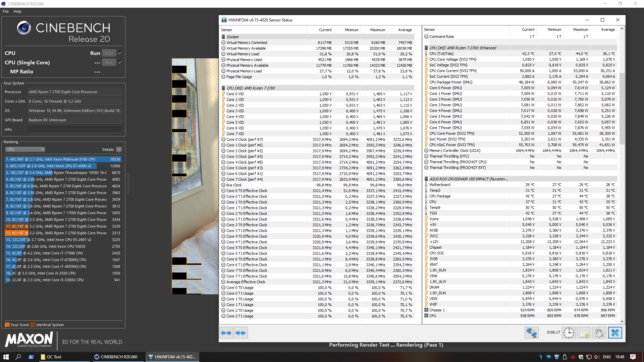Open HWiNFO remote network monitoring icon
This screenshot has height=362, width=644.
point(532,333)
